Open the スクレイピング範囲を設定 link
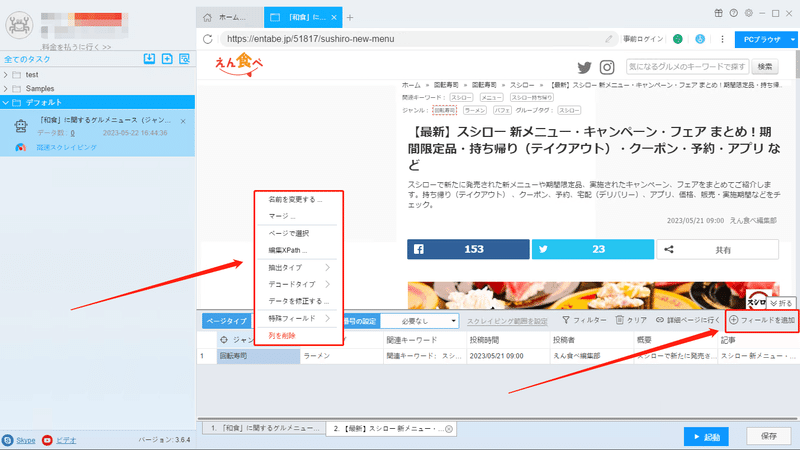Screen dimensions: 800x450 (507, 321)
